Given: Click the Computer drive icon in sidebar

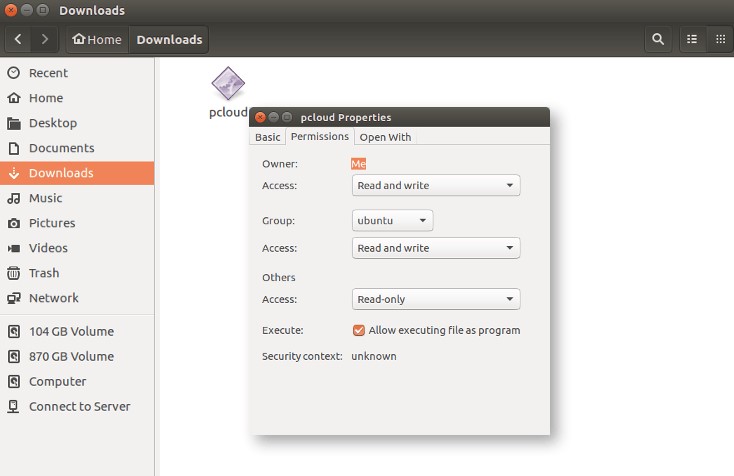Looking at the screenshot, I should [14, 381].
